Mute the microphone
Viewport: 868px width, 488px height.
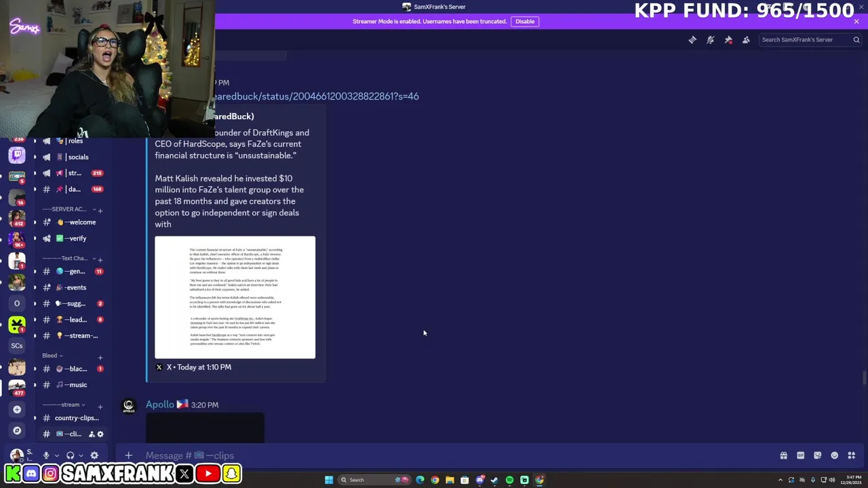click(x=46, y=455)
